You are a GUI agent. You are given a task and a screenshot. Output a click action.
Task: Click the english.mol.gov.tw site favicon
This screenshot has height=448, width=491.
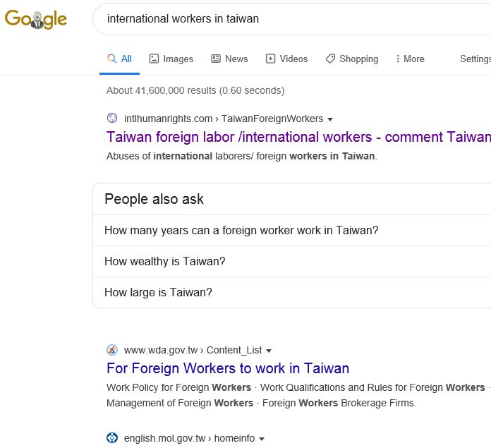click(x=112, y=438)
